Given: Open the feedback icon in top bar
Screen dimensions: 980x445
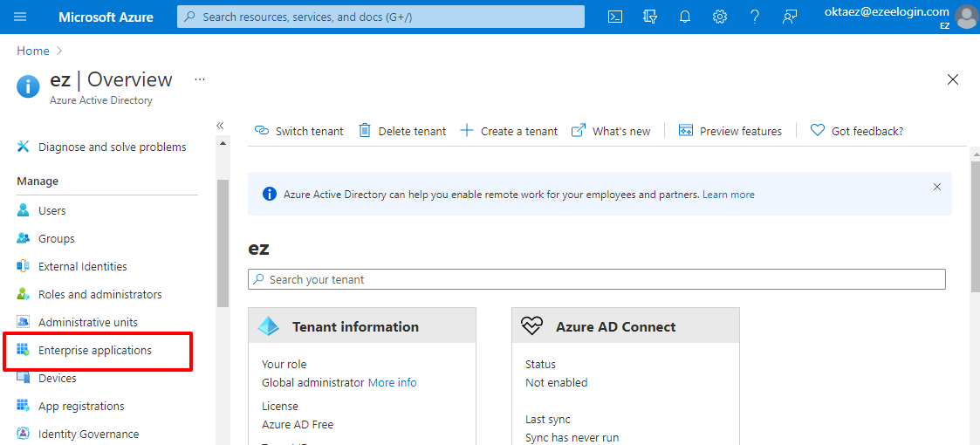Looking at the screenshot, I should (790, 17).
